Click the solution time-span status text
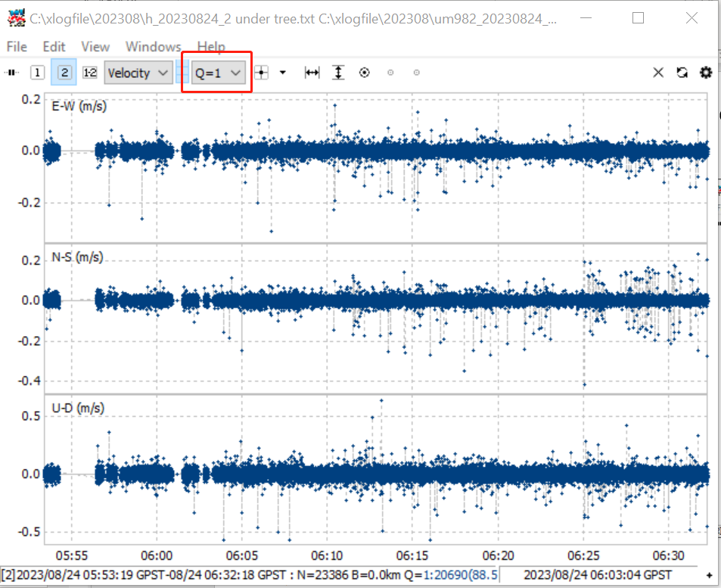 (x=248, y=575)
